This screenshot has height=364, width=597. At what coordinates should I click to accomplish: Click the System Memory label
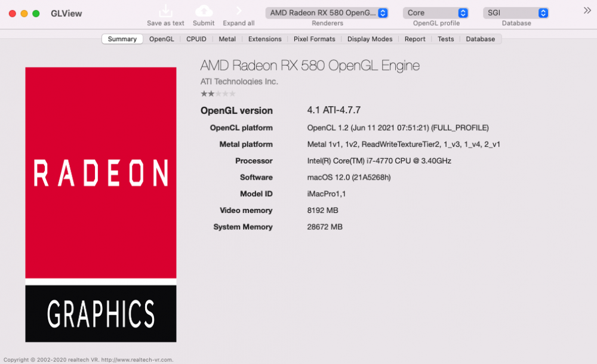(243, 227)
